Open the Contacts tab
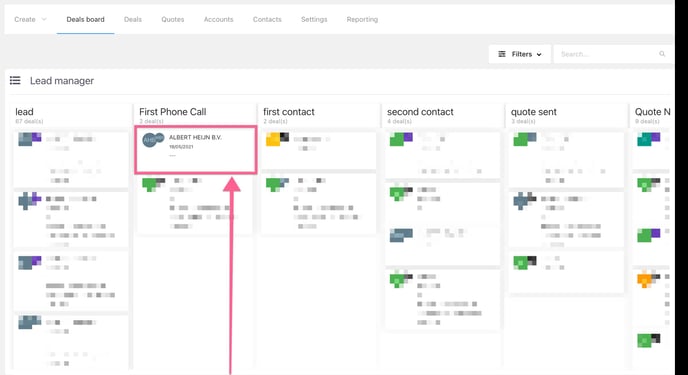Screen dimensions: 688x375 point(267,19)
